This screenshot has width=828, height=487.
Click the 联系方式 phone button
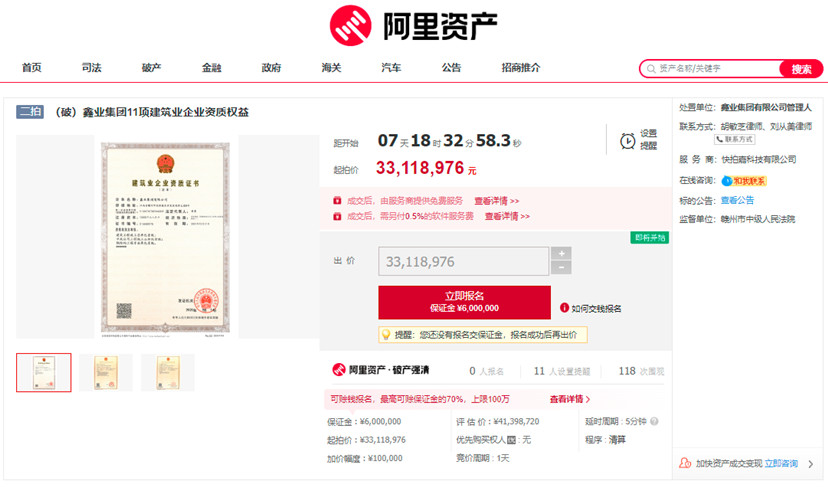[735, 139]
